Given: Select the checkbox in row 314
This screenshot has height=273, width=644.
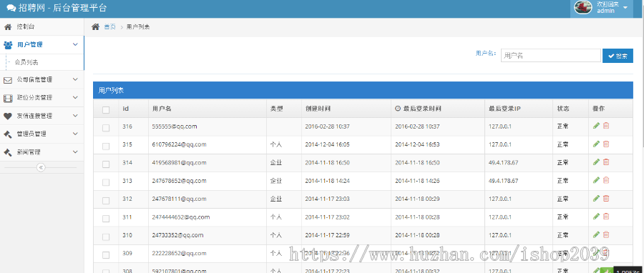Looking at the screenshot, I should [x=106, y=164].
